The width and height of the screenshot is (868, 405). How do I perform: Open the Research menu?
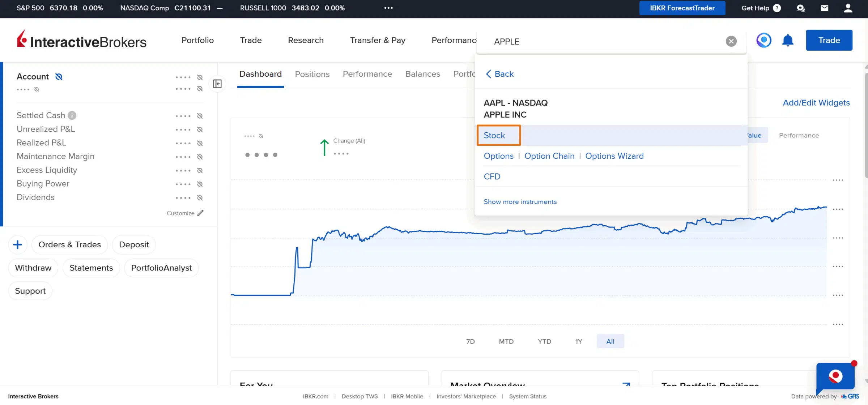[306, 40]
